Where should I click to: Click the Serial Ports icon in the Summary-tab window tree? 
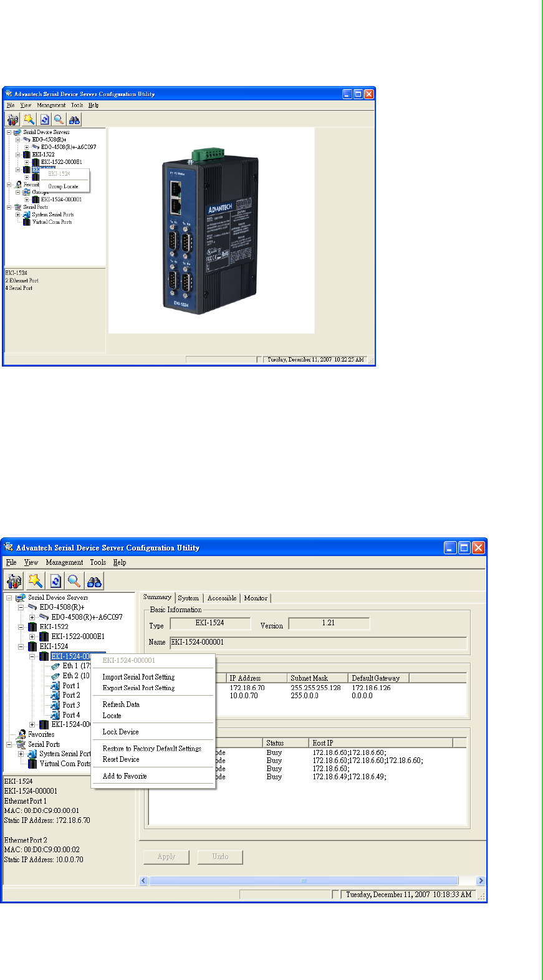click(x=21, y=744)
